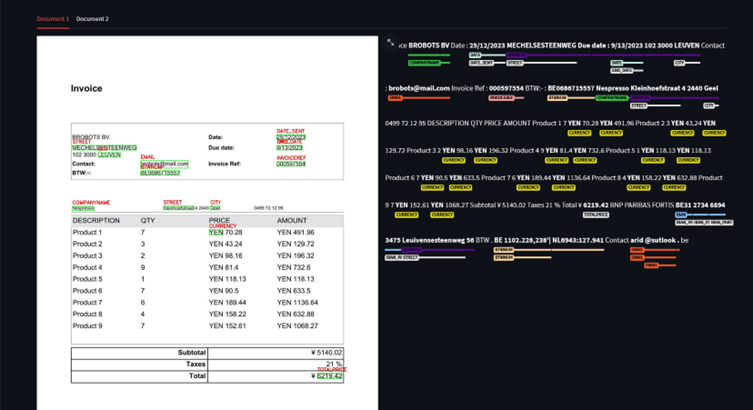
Task: Click orange EMAIL tag under brobots@mail.com text
Action: click(x=395, y=98)
